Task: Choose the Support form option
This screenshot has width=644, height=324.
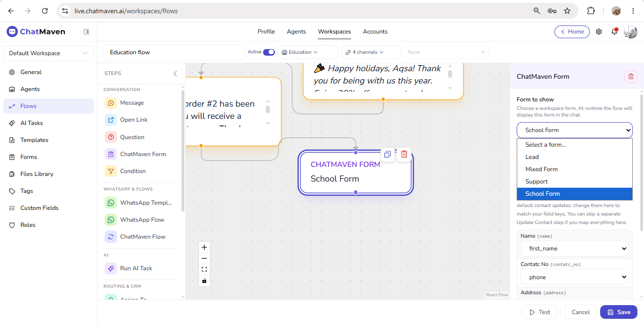Action: (575, 182)
